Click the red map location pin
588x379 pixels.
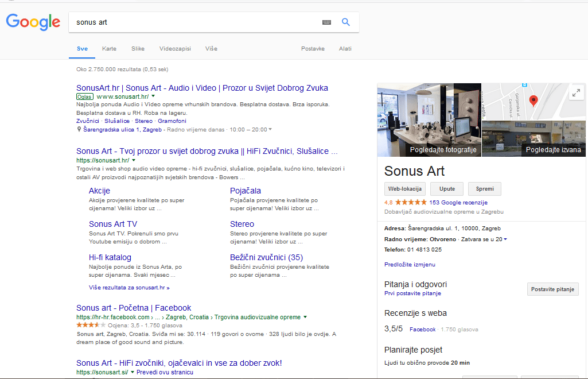click(x=533, y=101)
